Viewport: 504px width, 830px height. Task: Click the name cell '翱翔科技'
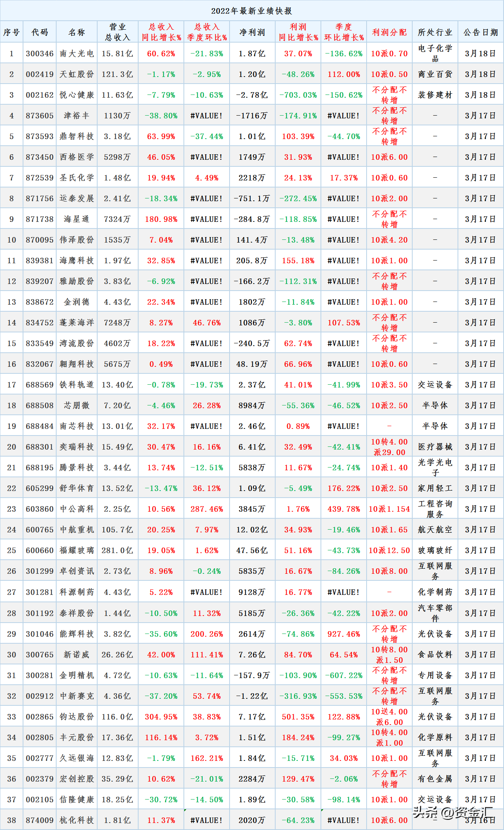[77, 364]
